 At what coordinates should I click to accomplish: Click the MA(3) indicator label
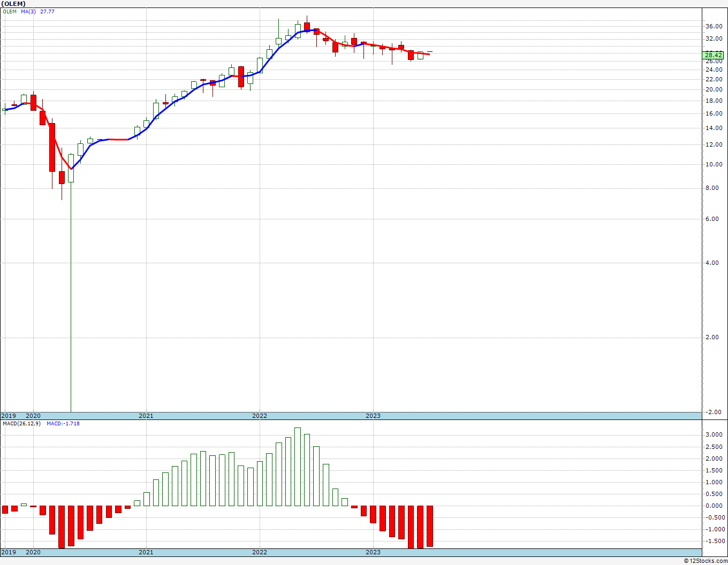[29, 11]
